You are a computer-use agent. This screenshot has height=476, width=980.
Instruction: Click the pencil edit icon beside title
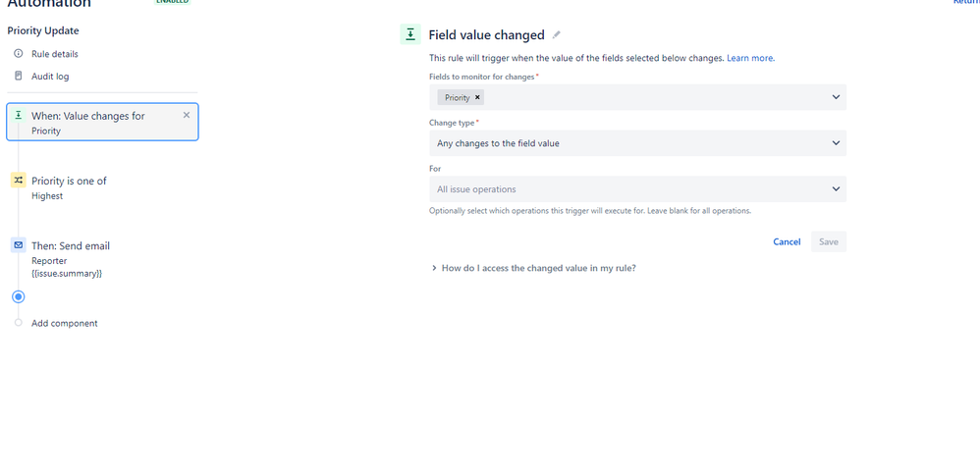click(556, 35)
